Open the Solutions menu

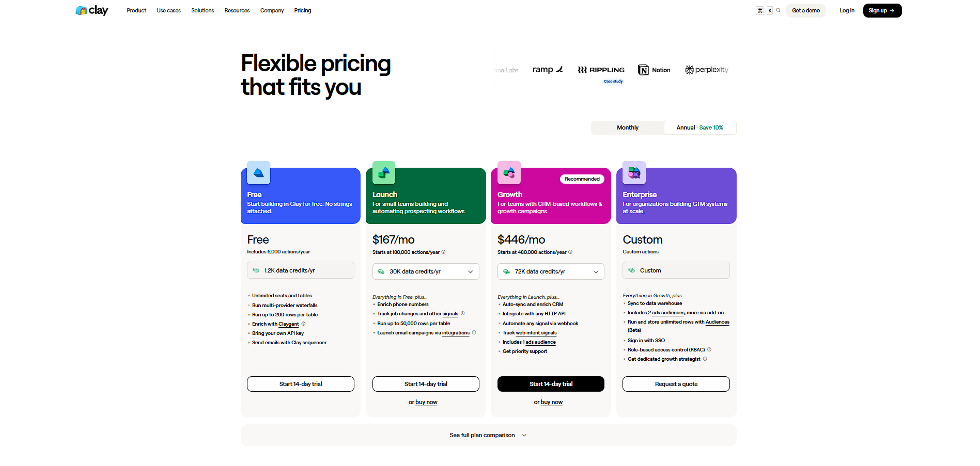tap(203, 10)
